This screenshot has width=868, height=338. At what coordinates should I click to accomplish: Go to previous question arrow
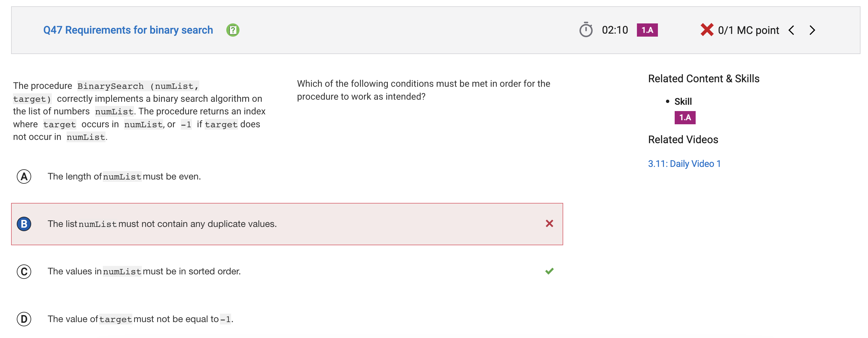pyautogui.click(x=792, y=30)
